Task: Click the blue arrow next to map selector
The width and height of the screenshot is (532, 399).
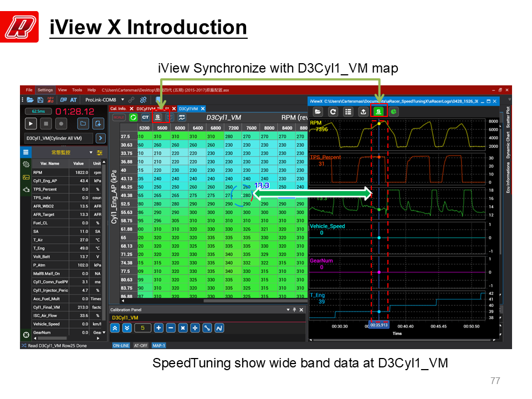Action: [100, 138]
